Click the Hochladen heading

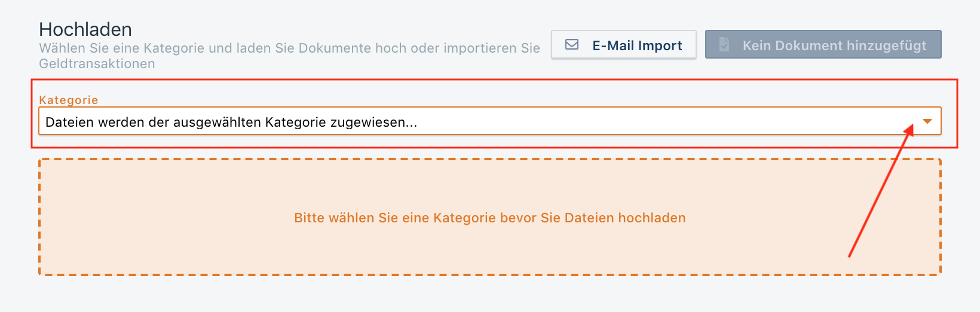(85, 29)
